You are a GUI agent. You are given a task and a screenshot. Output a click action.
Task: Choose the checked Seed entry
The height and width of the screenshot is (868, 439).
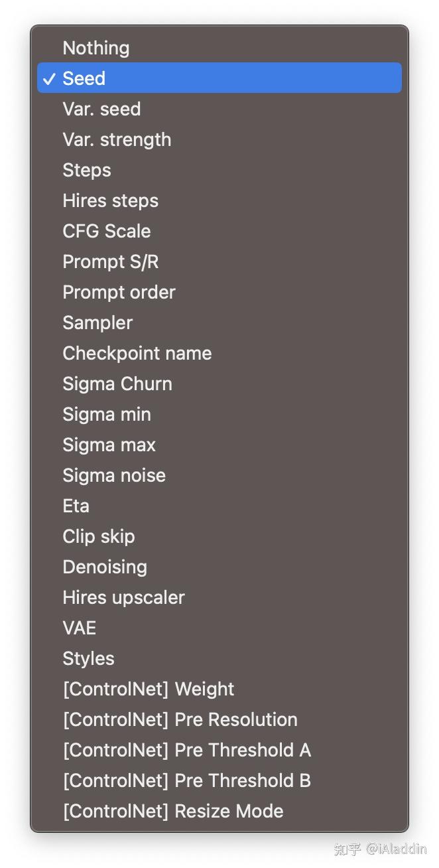84,78
